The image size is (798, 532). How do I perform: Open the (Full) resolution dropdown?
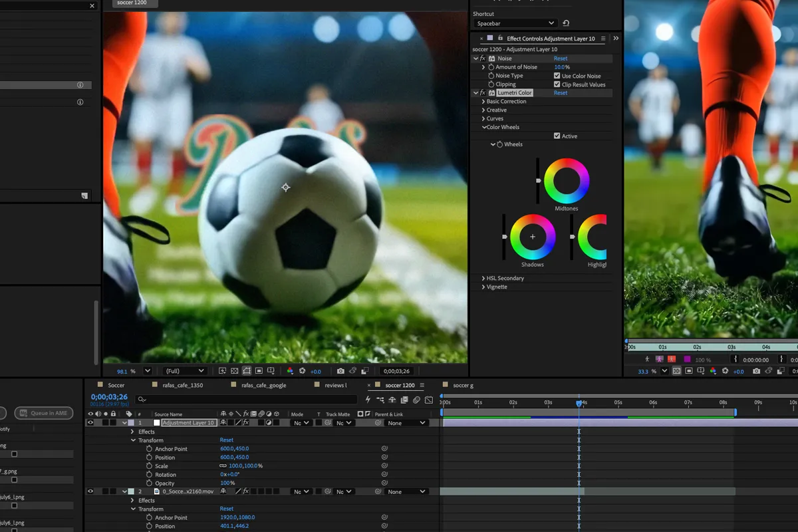[184, 371]
